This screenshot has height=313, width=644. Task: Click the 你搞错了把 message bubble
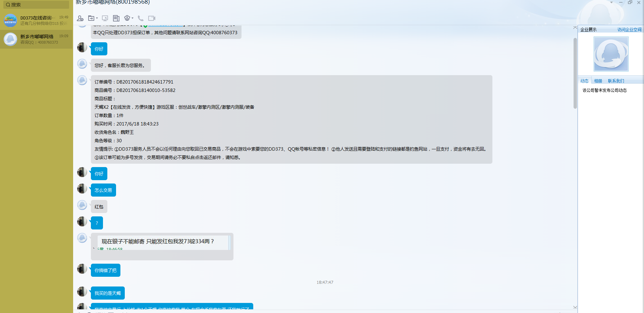click(105, 270)
